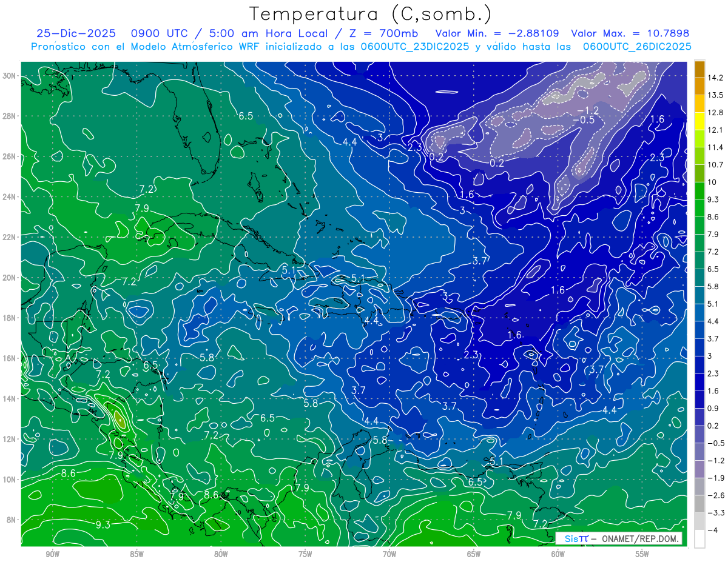
Task: Click the "9.3" contour label on map
Action: pos(103,524)
